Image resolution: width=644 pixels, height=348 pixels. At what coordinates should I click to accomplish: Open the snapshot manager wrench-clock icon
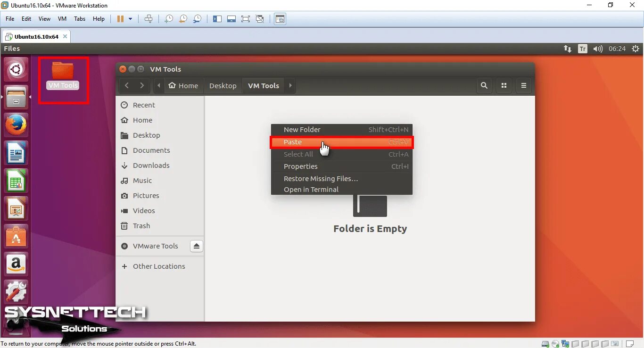pos(198,19)
